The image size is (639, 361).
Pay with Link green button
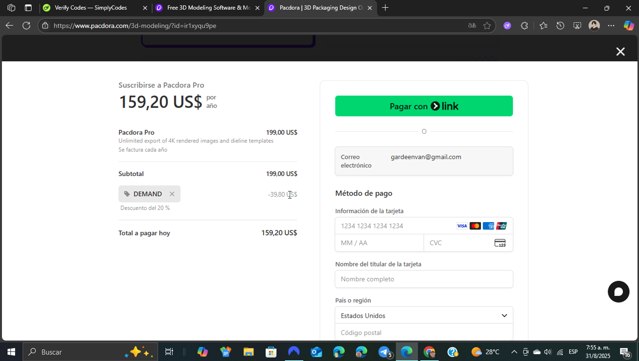424,106
